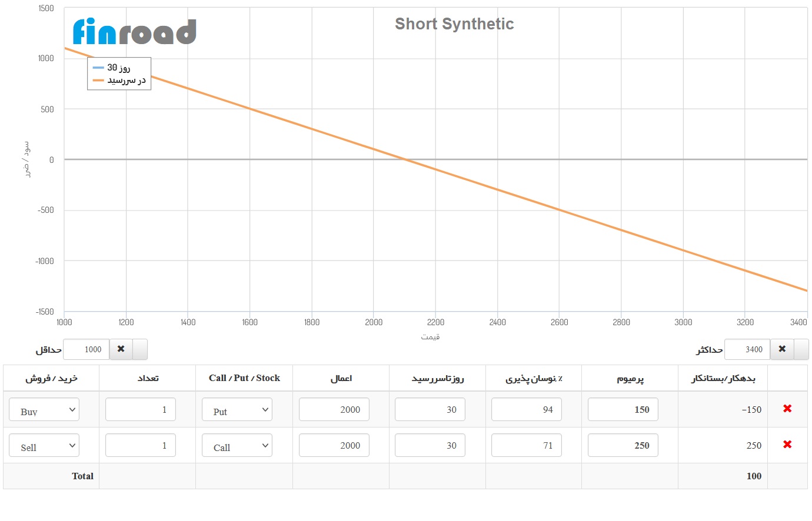Clear the minimum price value with X
Viewport: 812px width, 521px height.
121,349
